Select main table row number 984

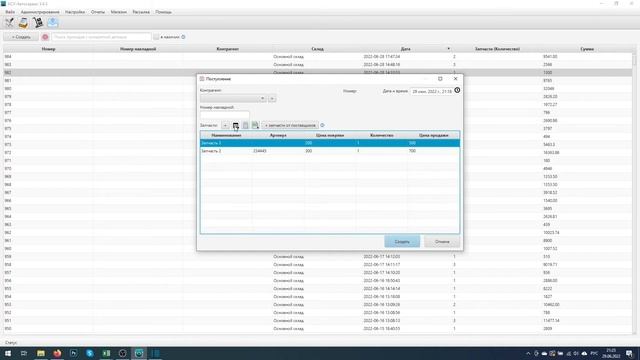point(318,57)
